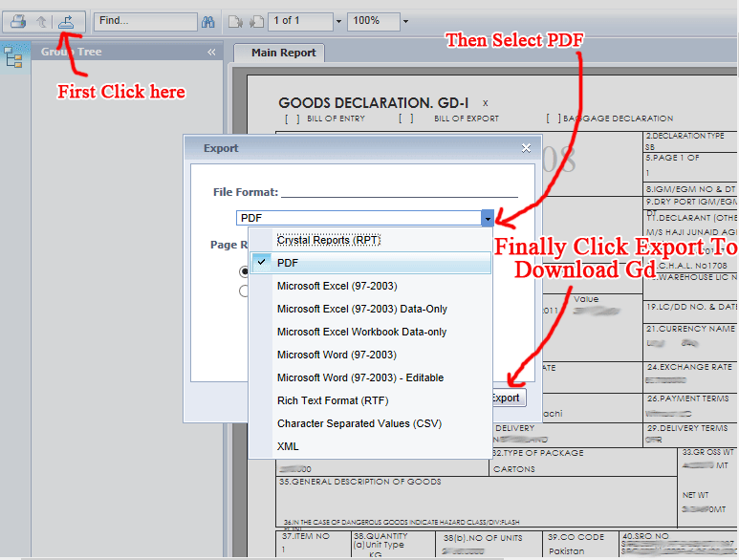739x560 pixels.
Task: Click the print report icon
Action: coord(18,21)
